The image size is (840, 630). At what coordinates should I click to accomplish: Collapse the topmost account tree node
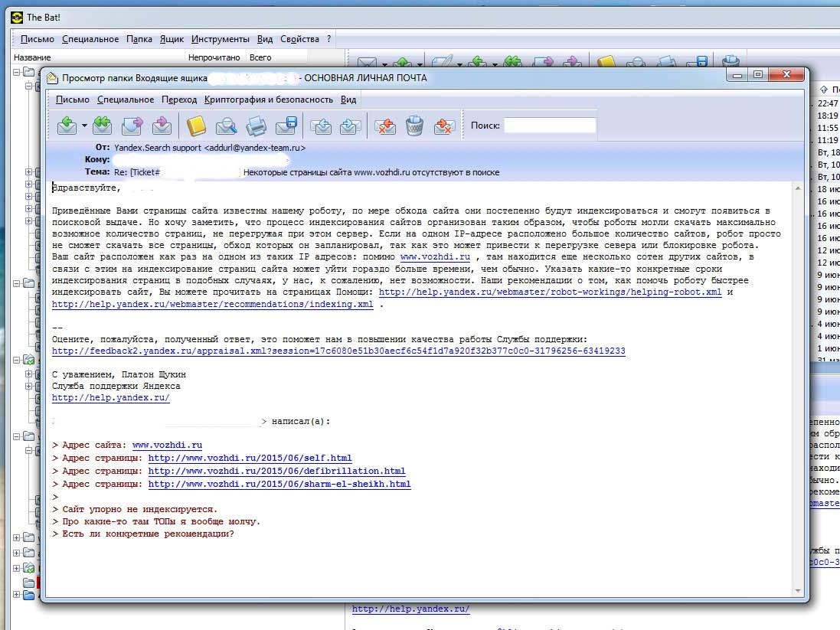pyautogui.click(x=17, y=72)
